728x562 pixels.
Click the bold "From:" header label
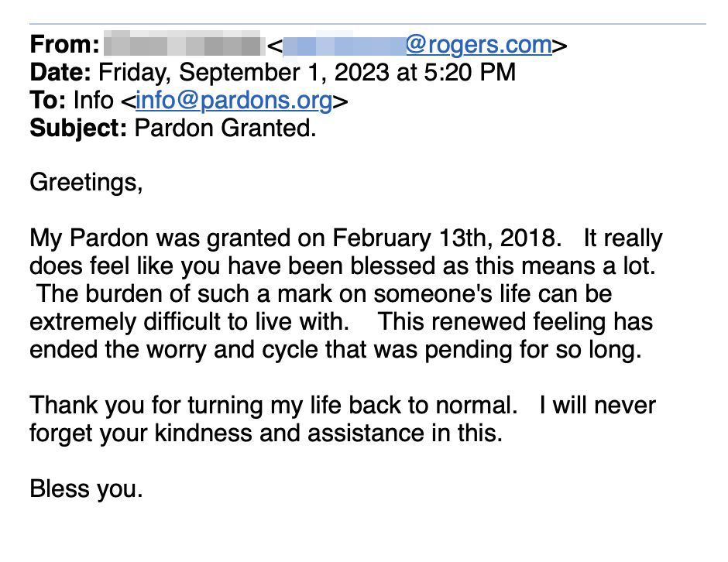pyautogui.click(x=64, y=45)
